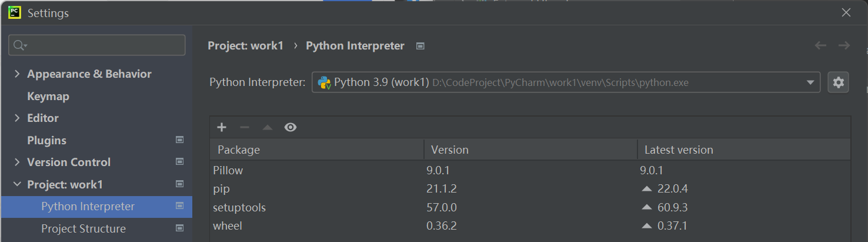This screenshot has width=868, height=242.
Task: Click project-scope icon beside Project Structure
Action: point(180,228)
